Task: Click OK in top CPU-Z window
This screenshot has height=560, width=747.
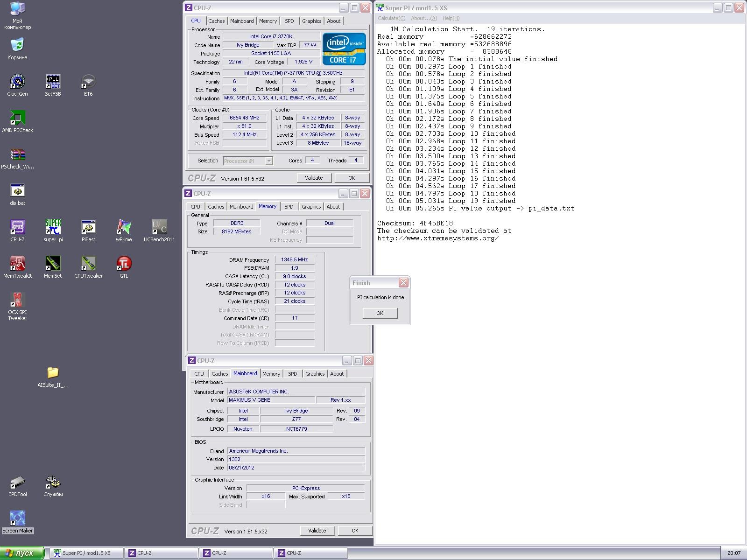Action: 352,178
